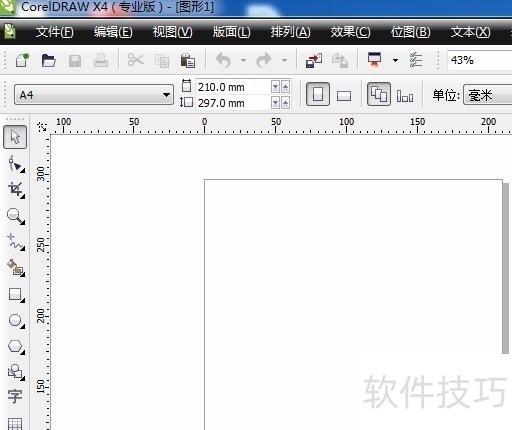Open the 43% zoom level combo box
The image size is (512, 430).
(479, 60)
